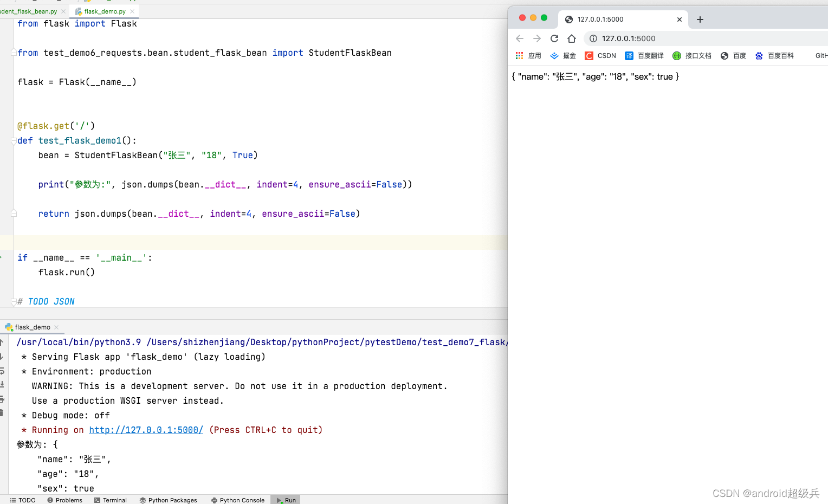The image size is (828, 504).
Task: Click the 百度百科 paw icon
Action: point(759,56)
